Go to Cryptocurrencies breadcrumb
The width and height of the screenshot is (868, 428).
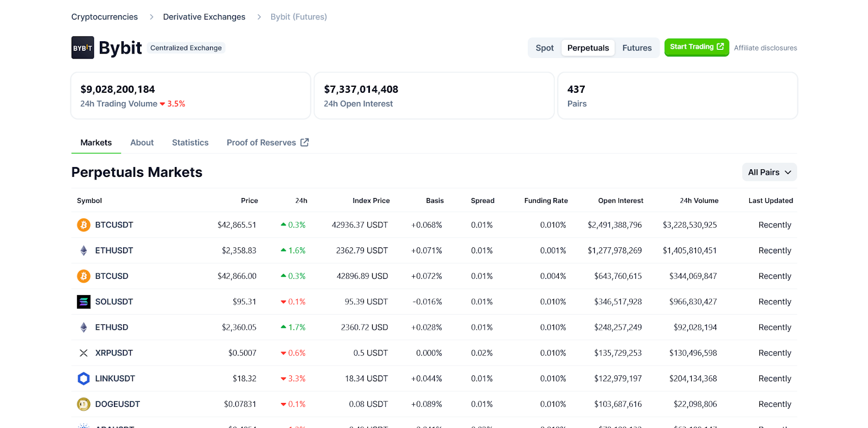(105, 17)
